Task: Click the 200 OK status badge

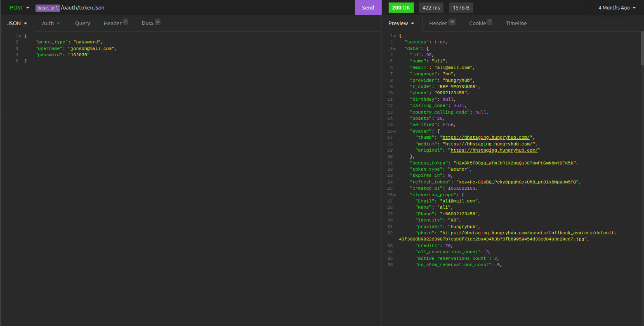Action: click(401, 7)
